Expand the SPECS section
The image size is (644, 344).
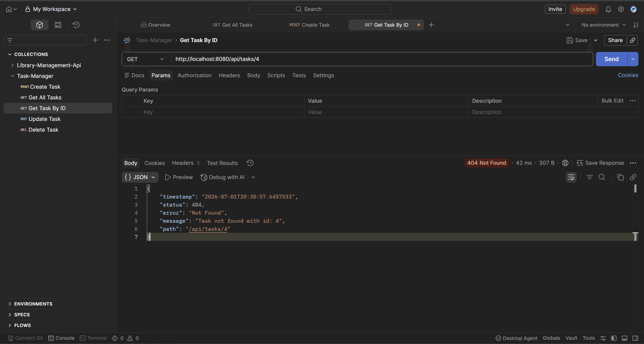coord(10,314)
